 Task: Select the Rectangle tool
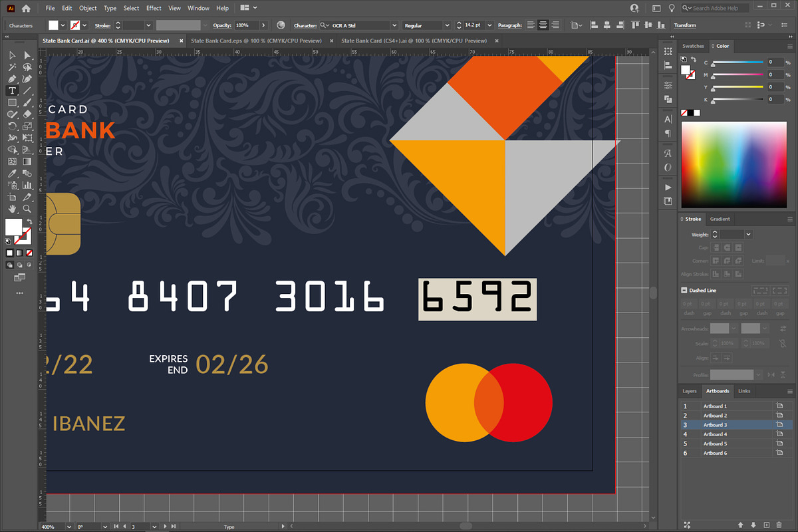pyautogui.click(x=12, y=103)
